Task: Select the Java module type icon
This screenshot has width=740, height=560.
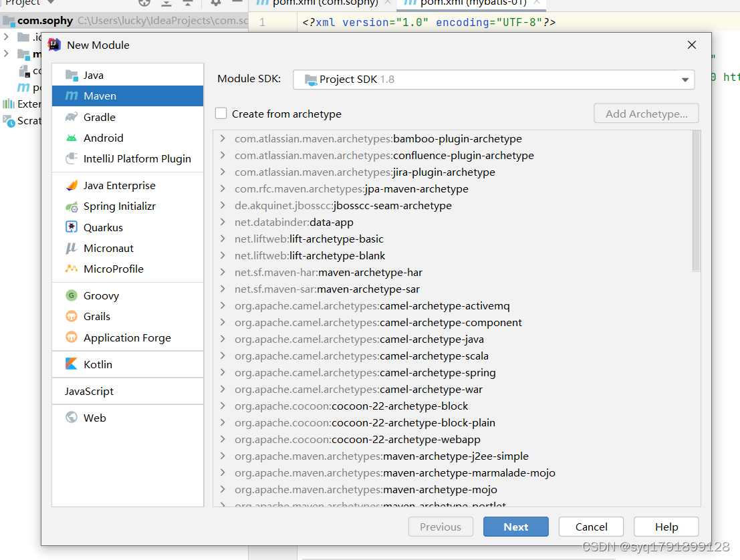Action: coord(72,75)
